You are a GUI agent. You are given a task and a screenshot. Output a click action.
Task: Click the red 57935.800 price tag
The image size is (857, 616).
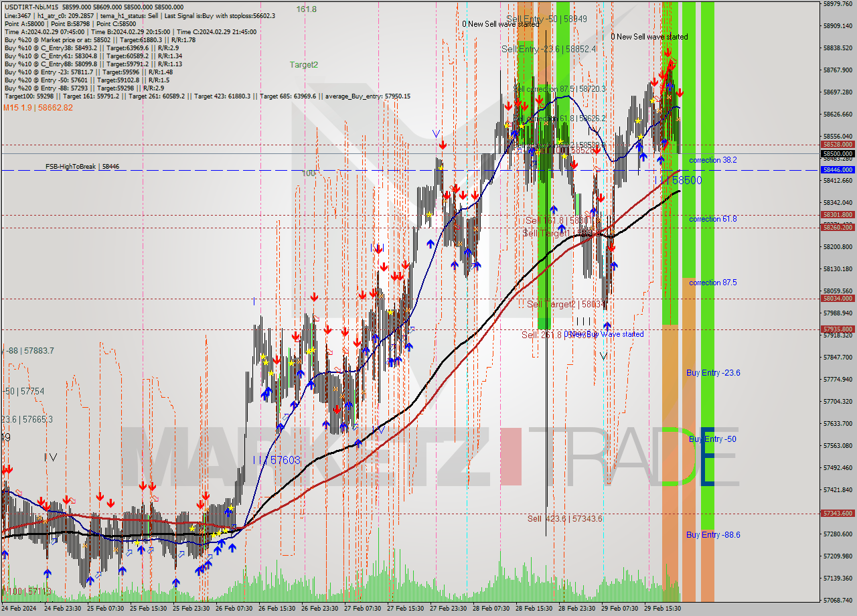838,329
